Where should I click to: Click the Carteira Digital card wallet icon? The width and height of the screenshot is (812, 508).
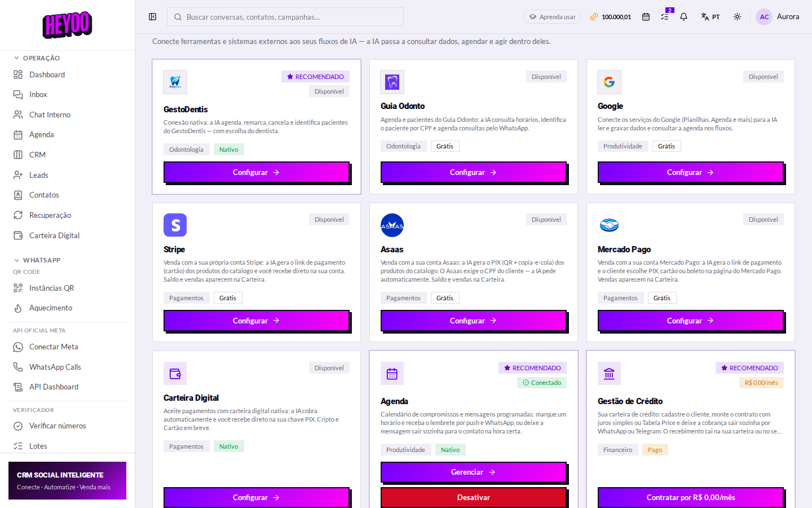[x=175, y=374]
